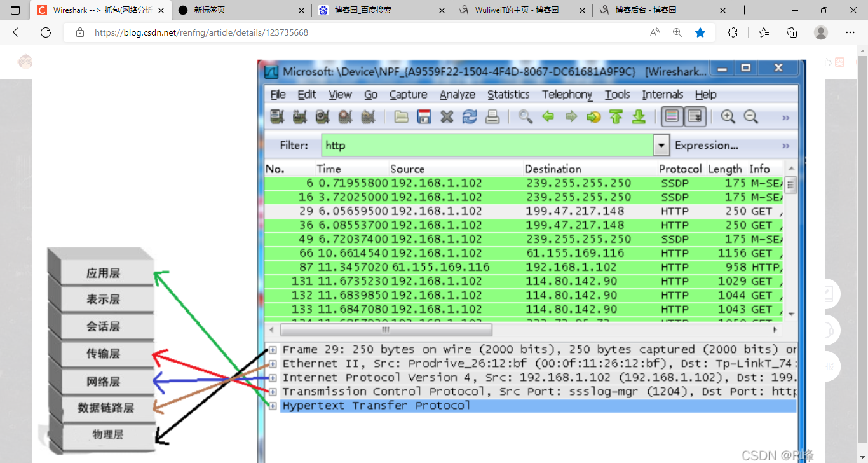This screenshot has height=463, width=868.
Task: Expand the Ethernet II tree row
Action: [x=273, y=364]
